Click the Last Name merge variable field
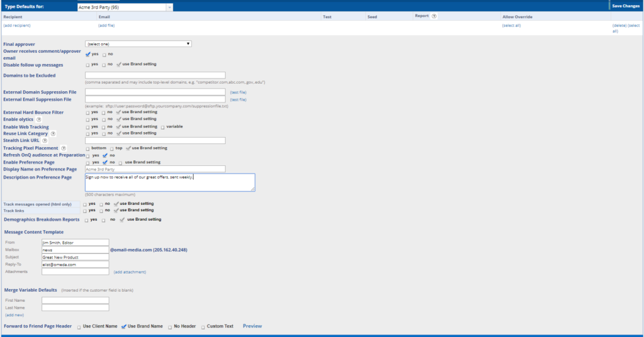This screenshot has height=337, width=644. click(75, 307)
